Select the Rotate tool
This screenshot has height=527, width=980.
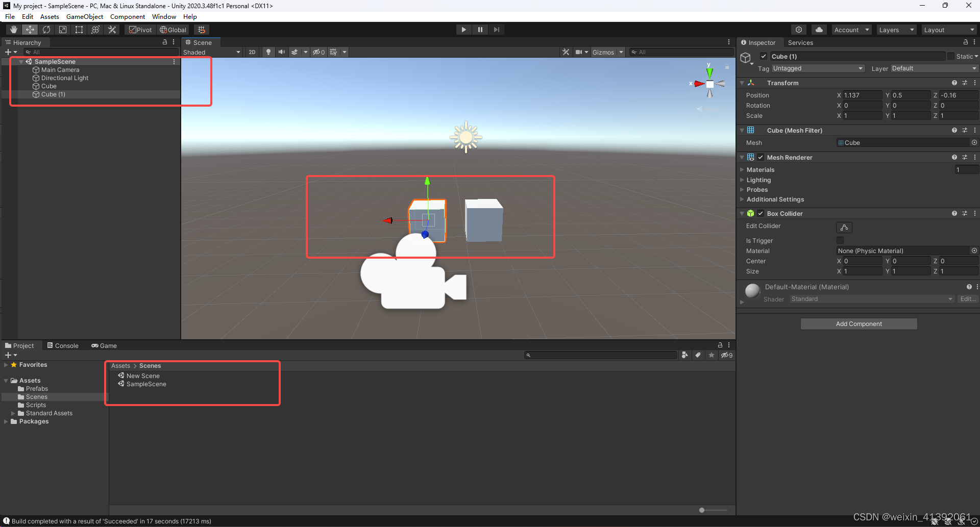[x=46, y=29]
